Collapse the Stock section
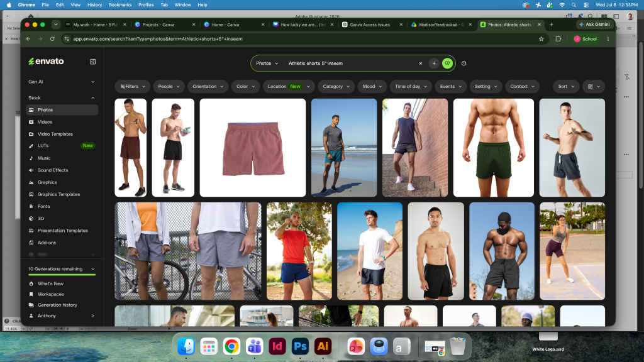This screenshot has height=362, width=644. [x=93, y=97]
